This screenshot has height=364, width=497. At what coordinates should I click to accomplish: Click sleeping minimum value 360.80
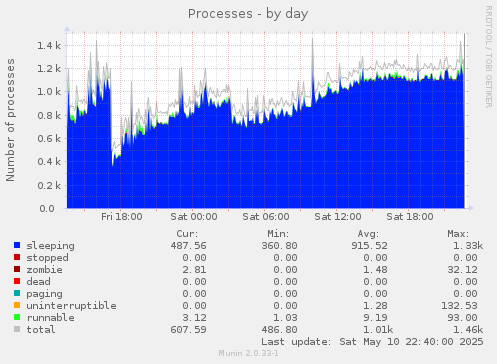tap(279, 246)
